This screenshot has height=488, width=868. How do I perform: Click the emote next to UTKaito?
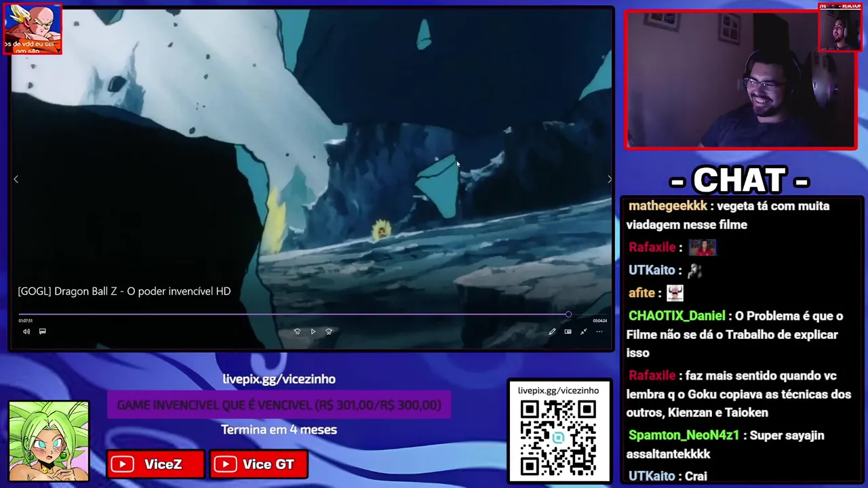pyautogui.click(x=694, y=270)
